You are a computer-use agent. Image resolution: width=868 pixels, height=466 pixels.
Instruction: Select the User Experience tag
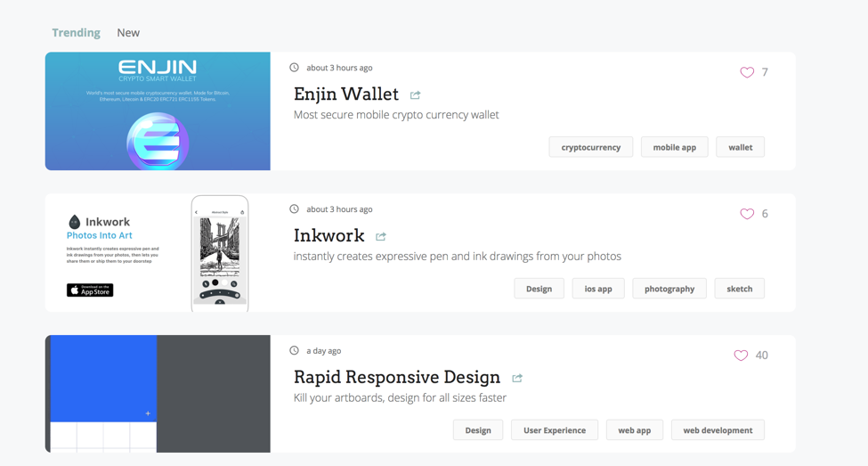[555, 430]
